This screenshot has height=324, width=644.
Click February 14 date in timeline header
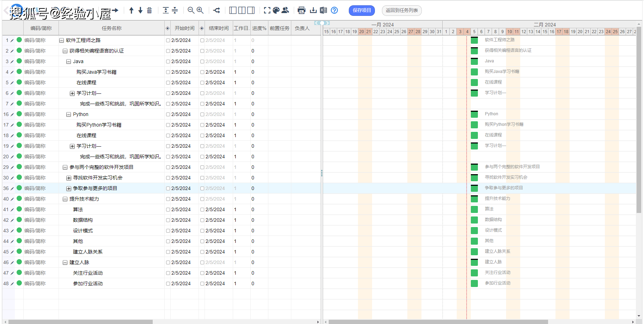538,31
